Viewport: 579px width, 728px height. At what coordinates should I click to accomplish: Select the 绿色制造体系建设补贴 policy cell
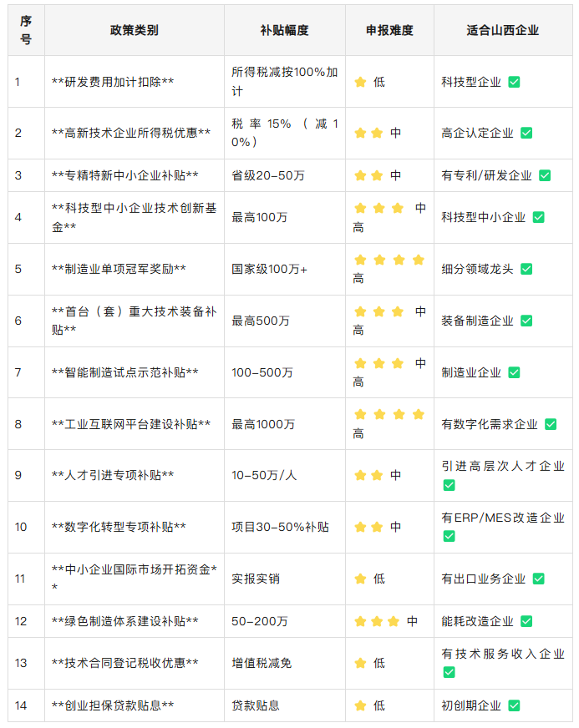(125, 621)
